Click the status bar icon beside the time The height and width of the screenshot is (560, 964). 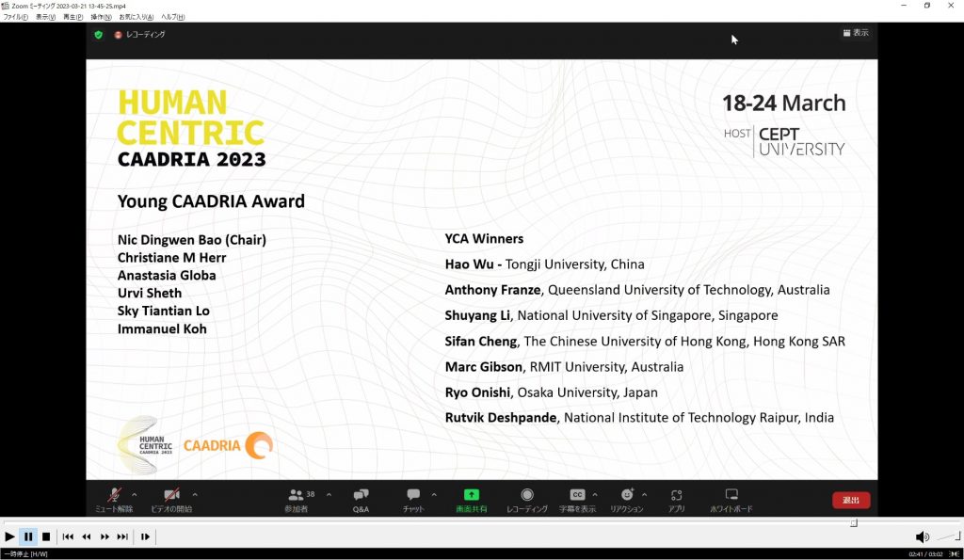[954, 553]
